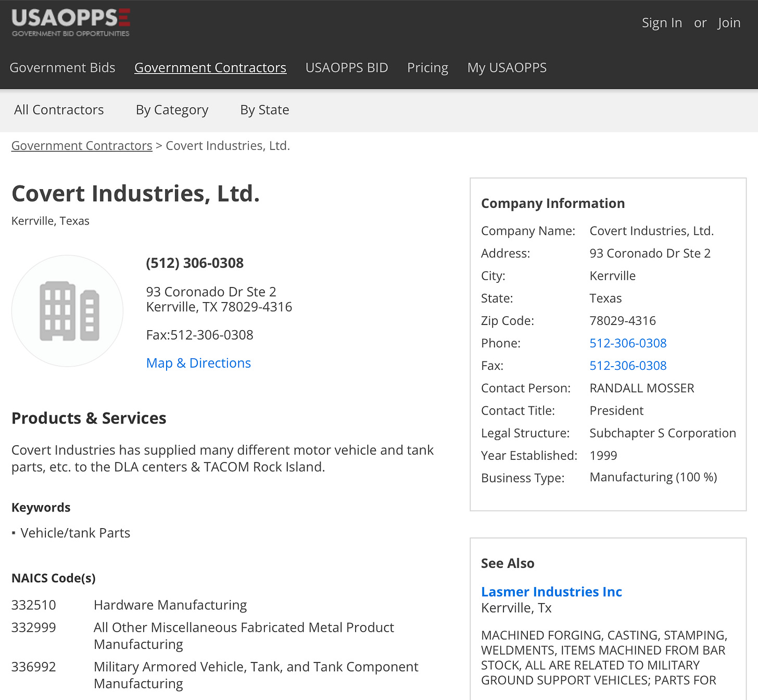This screenshot has width=758, height=700.
Task: Go to the Pricing page
Action: [427, 68]
